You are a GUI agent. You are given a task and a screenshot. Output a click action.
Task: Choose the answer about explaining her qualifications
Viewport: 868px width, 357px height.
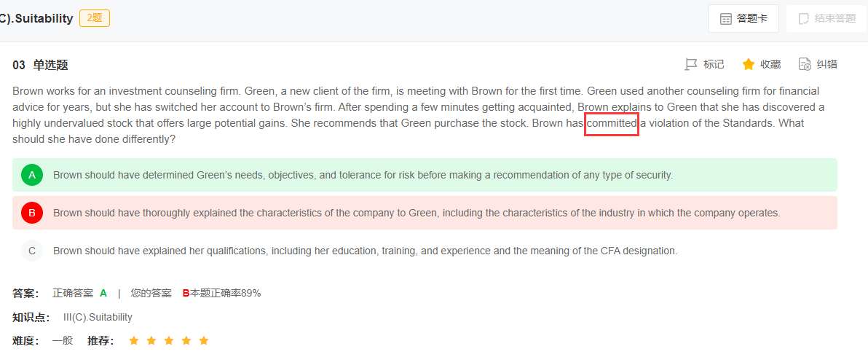tap(365, 251)
